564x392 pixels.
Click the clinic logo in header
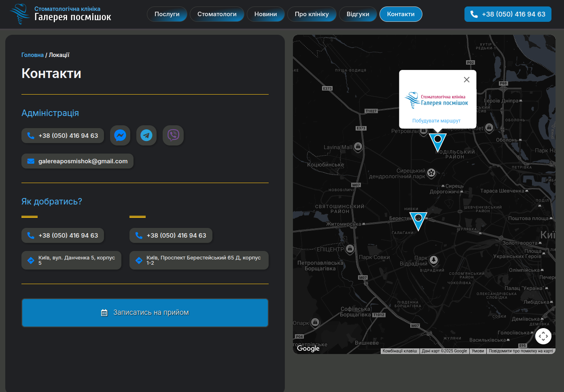(61, 14)
